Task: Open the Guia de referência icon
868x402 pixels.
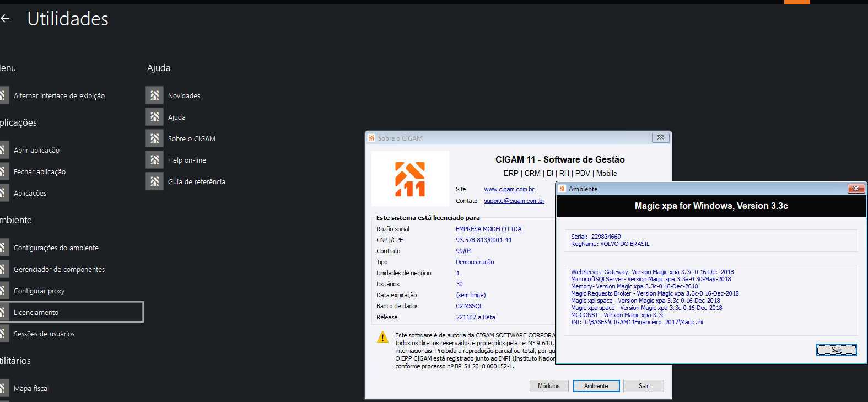Action: (155, 181)
